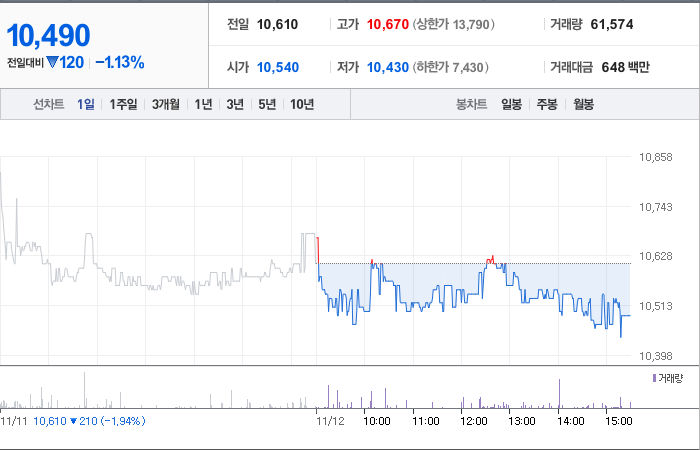The image size is (700, 450).
Task: Click the 11:00 time axis label
Action: pyautogui.click(x=425, y=421)
